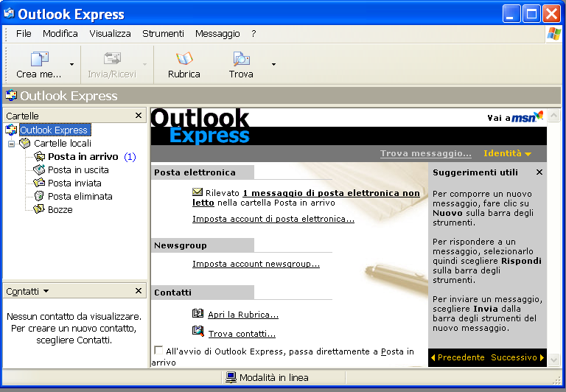566x392 pixels.
Task: Select Posta in arrivo folder label
Action: click(83, 157)
